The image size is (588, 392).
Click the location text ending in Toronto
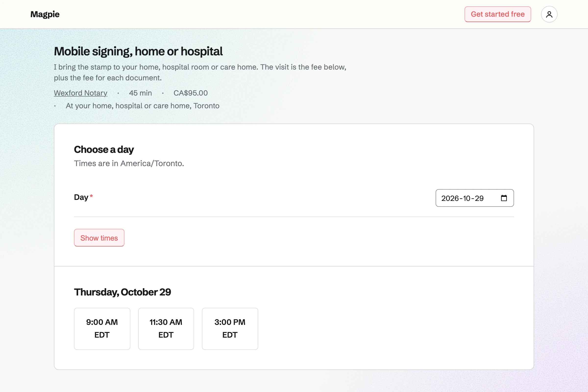(143, 106)
